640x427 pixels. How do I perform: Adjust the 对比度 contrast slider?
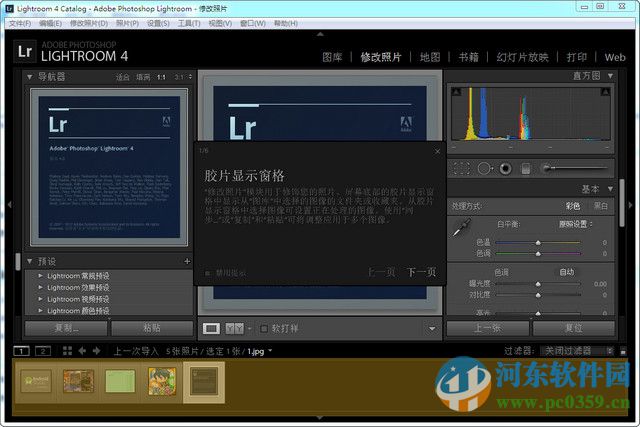click(x=538, y=295)
